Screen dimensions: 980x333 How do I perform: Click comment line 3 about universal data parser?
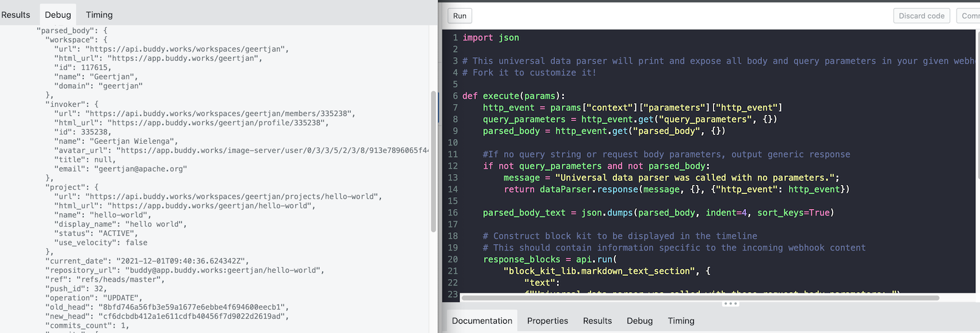point(720,61)
